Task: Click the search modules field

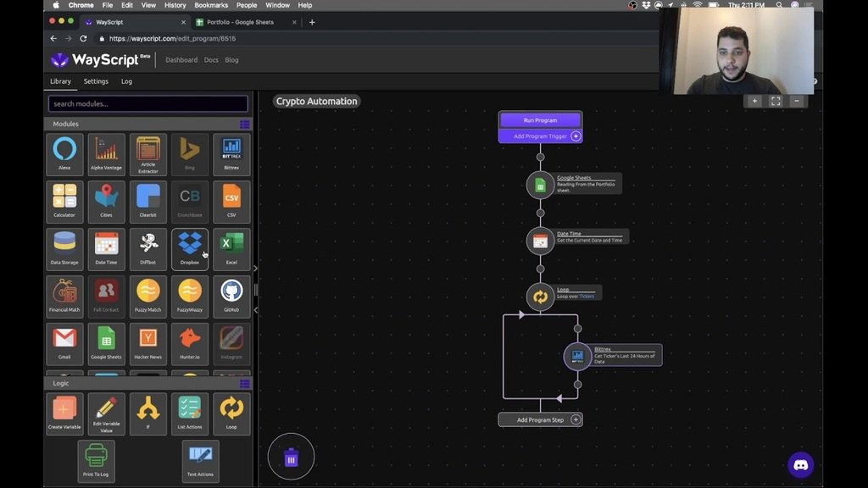Action: click(147, 103)
